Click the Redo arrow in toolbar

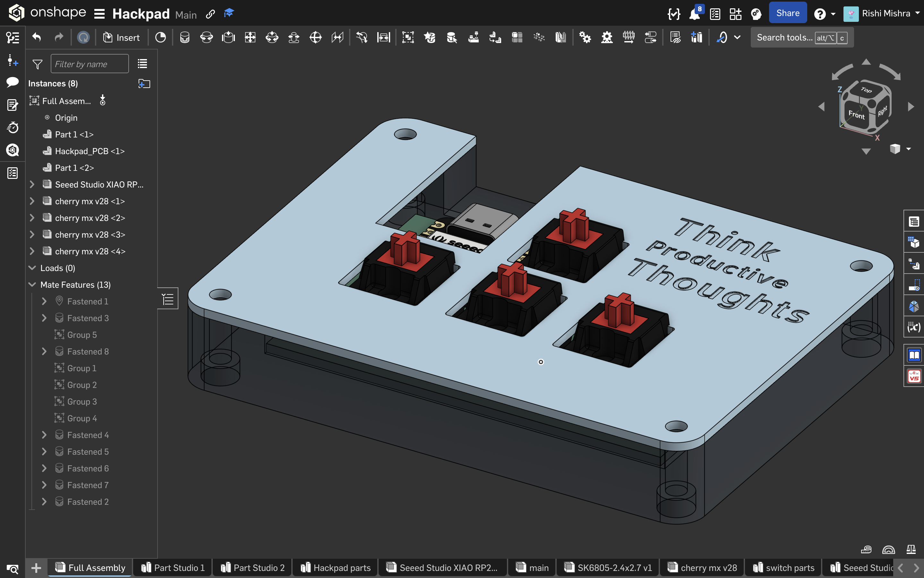(58, 37)
